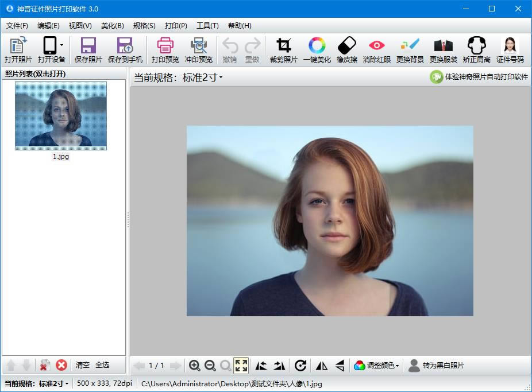This screenshot has height=392, width=532.
Task: Click the actual size magnifier icon
Action: click(x=225, y=366)
